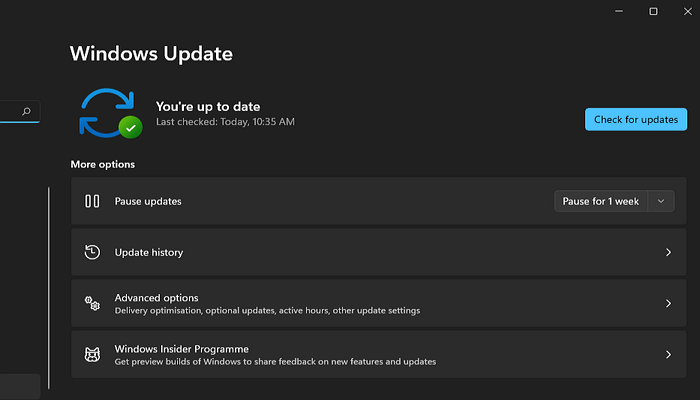
Task: Expand the pause duration dropdown arrow
Action: [660, 201]
